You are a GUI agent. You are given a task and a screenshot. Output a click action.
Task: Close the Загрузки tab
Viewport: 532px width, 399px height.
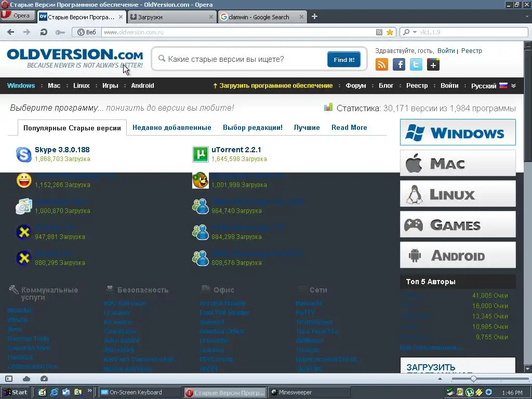[211, 17]
